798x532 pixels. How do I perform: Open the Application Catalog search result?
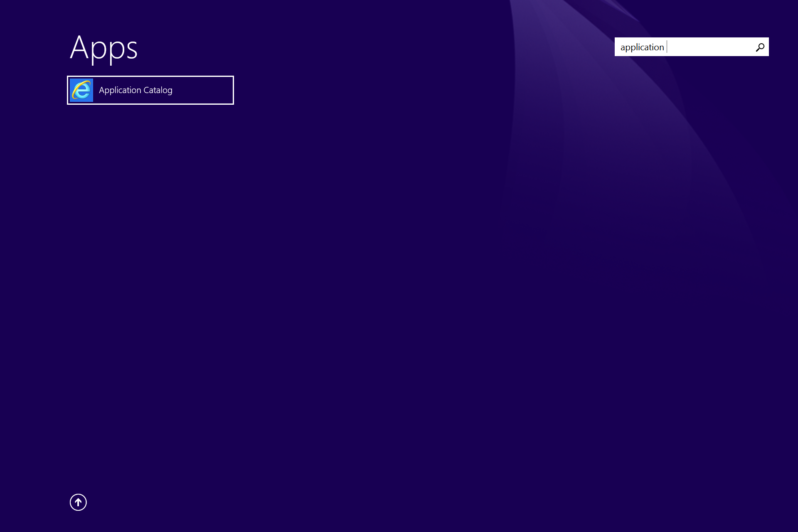150,90
